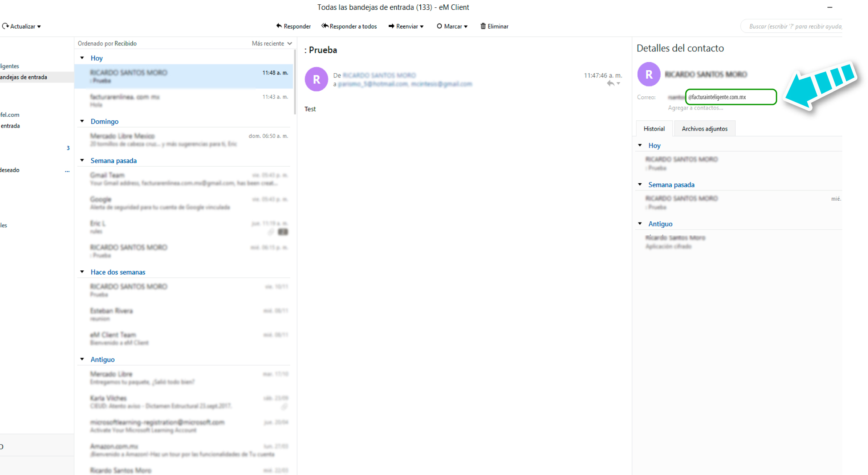Select the Historial tab
868x475 pixels.
[x=654, y=129]
